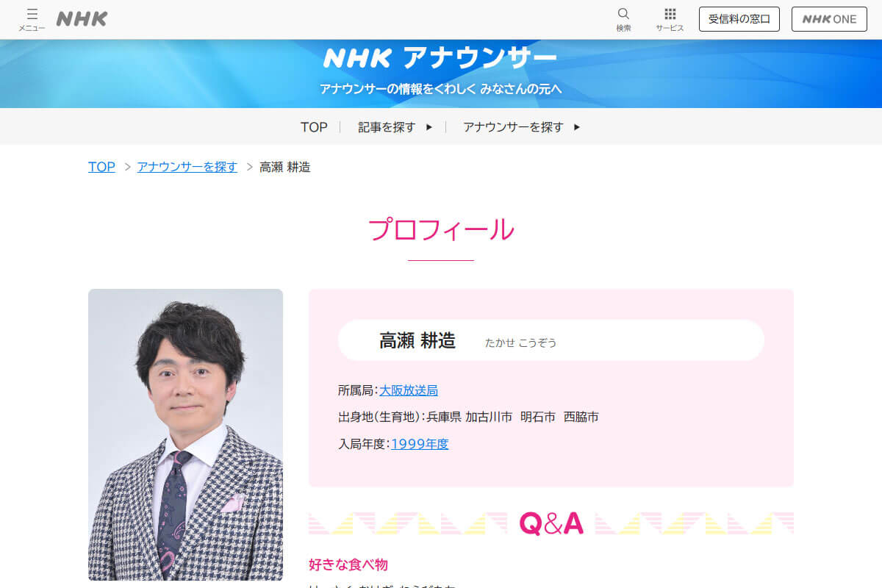Click the 受信料の窓口 button
The height and width of the screenshot is (588, 882).
(x=739, y=19)
